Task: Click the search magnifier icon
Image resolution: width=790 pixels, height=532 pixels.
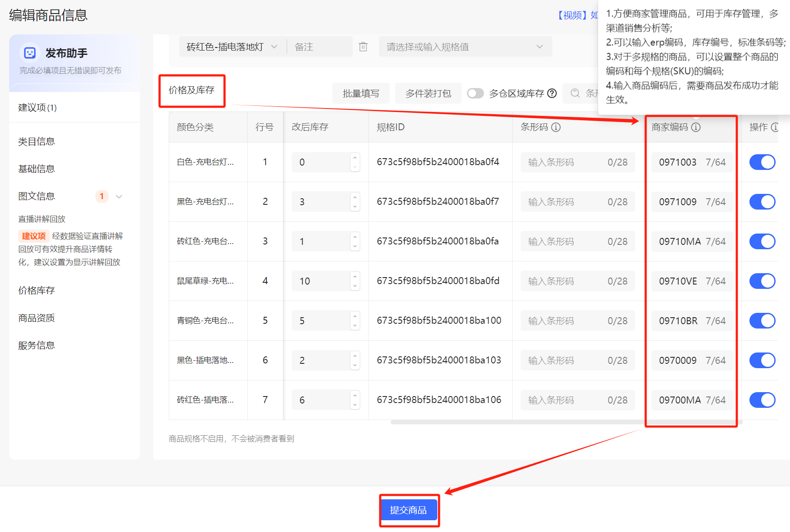Action: tap(575, 93)
